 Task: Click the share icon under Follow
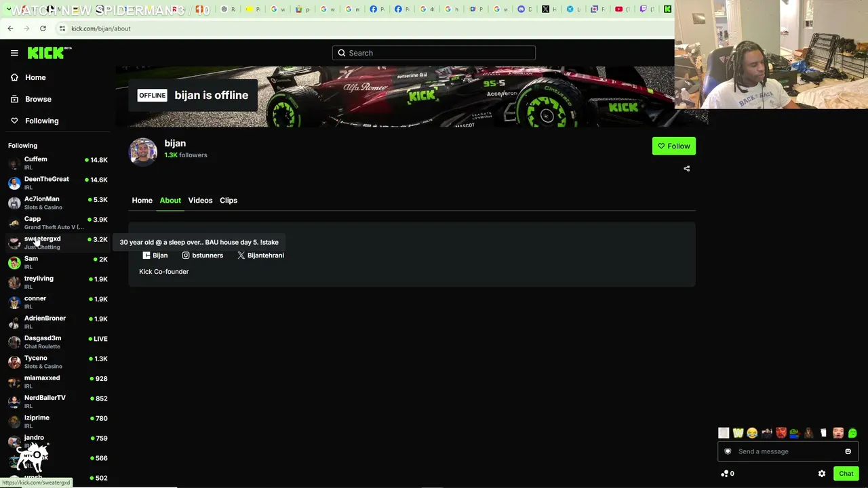click(x=686, y=169)
